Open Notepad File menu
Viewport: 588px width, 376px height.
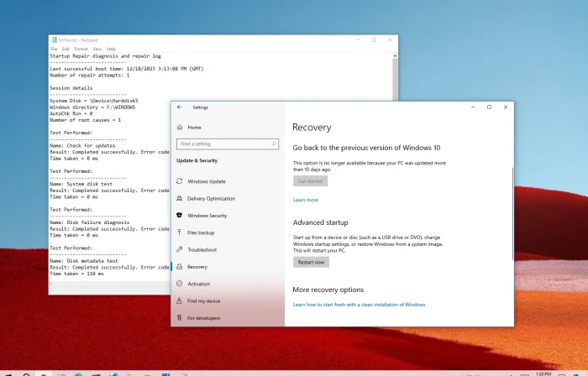(x=54, y=49)
